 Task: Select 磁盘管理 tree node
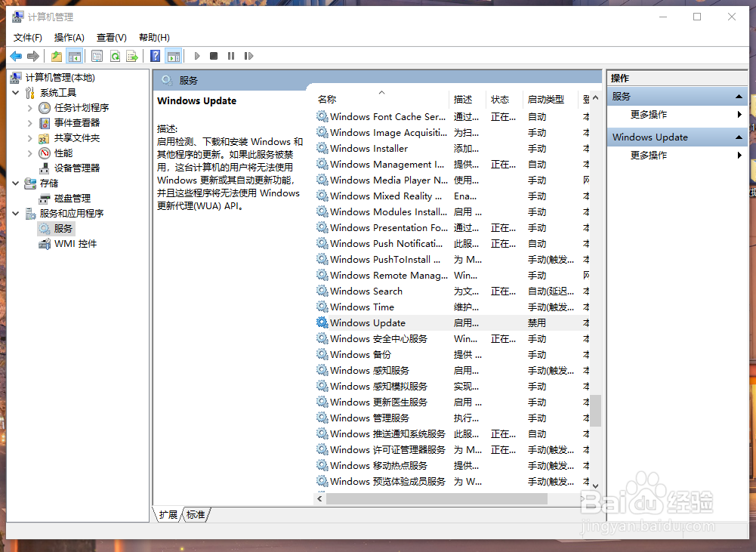point(73,199)
